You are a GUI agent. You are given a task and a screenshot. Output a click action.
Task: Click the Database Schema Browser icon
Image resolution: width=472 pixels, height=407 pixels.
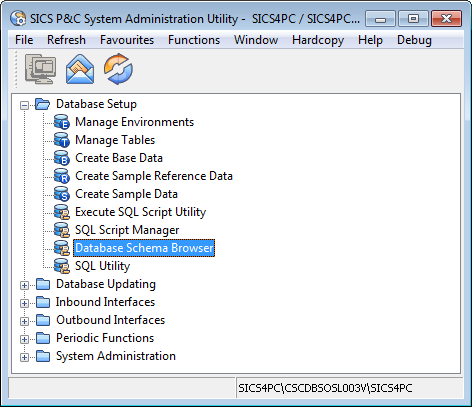(62, 248)
